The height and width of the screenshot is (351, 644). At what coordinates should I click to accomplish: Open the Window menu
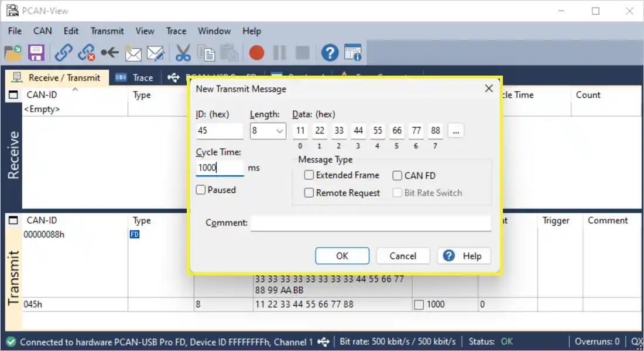tap(214, 31)
